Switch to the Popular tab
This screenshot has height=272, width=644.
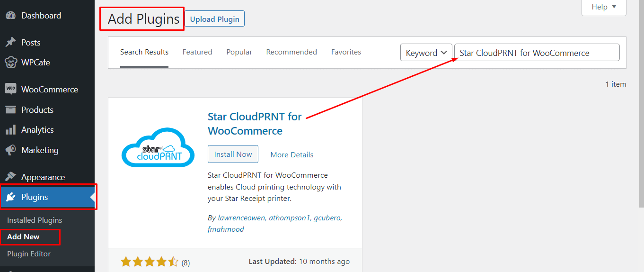(239, 52)
